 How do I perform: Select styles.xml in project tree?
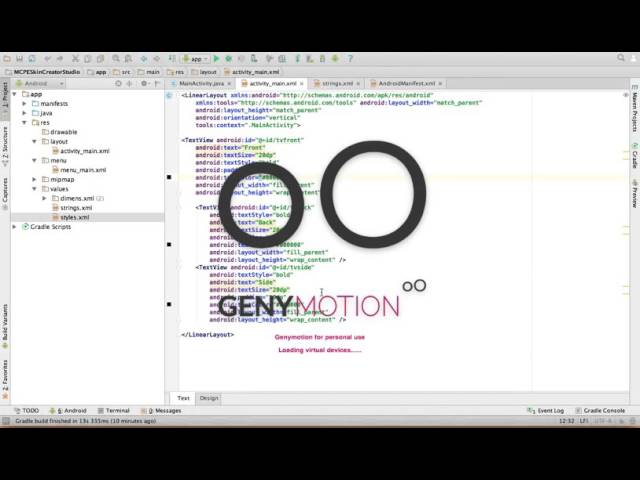pos(71,217)
